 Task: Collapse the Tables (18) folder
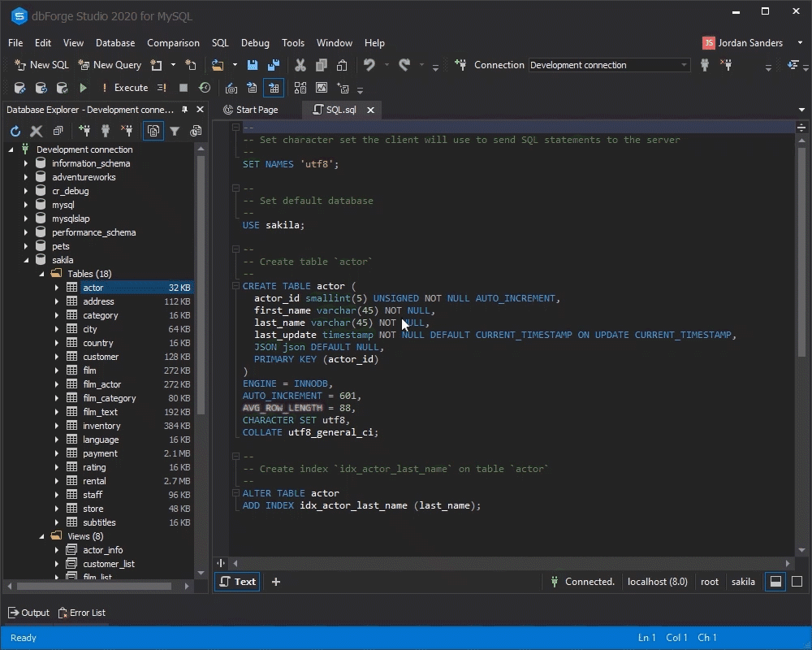[x=42, y=274]
